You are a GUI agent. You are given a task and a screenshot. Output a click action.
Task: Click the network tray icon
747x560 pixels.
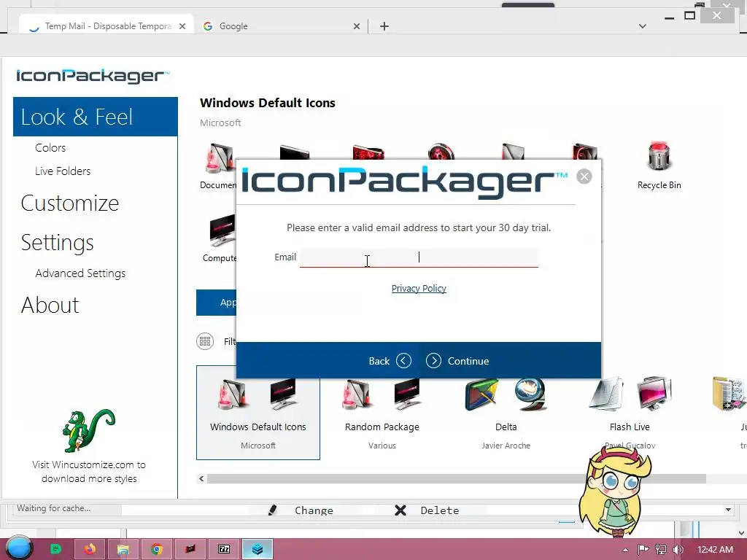(x=661, y=550)
